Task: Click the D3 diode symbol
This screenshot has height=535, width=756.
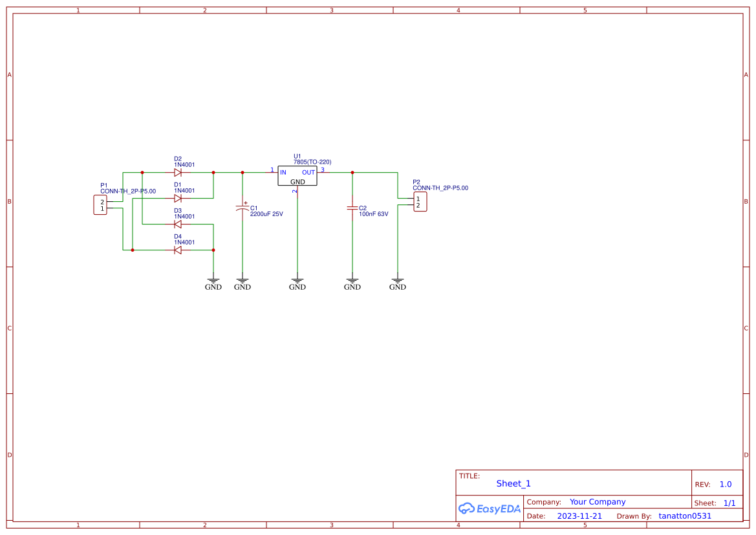Action: pyautogui.click(x=178, y=224)
